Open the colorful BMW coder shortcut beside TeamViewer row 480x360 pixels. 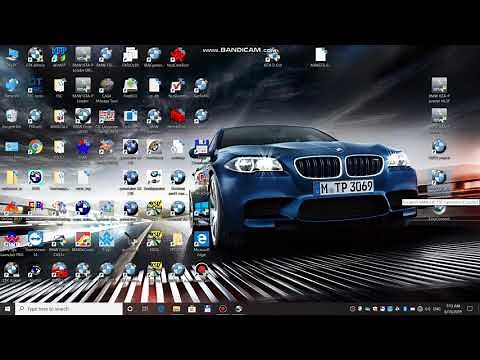point(83,241)
